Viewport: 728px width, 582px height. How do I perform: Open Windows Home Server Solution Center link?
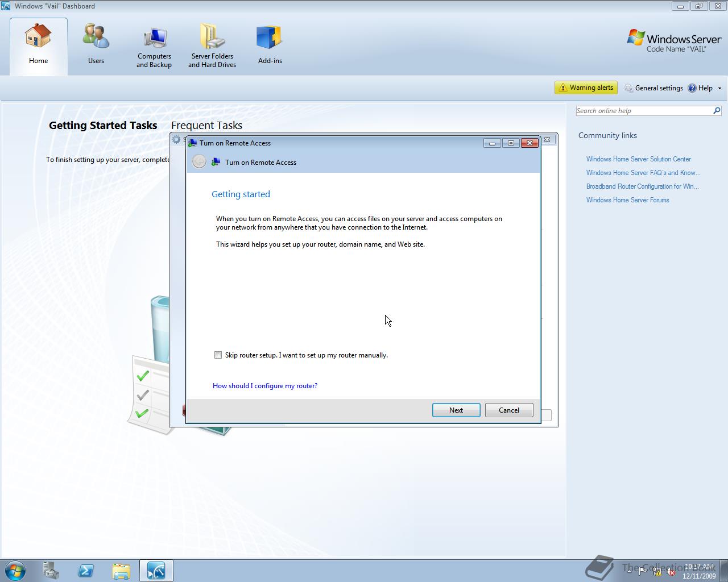[639, 159]
